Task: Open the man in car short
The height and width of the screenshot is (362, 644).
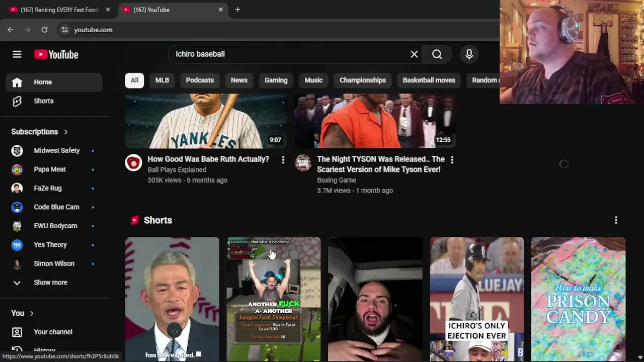Action: click(375, 299)
